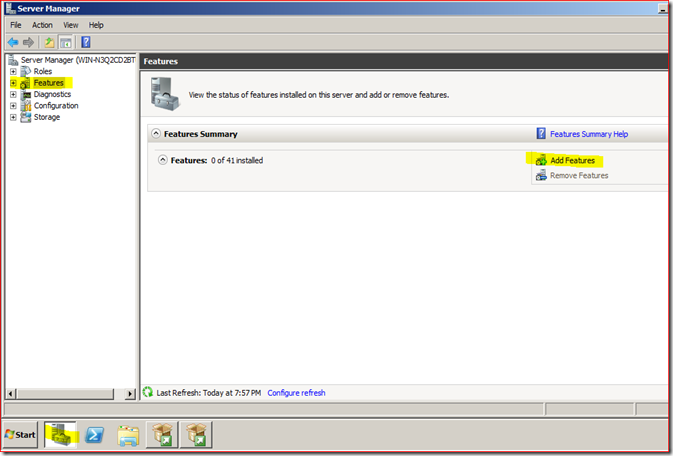Select the Roles tree item

[x=43, y=71]
